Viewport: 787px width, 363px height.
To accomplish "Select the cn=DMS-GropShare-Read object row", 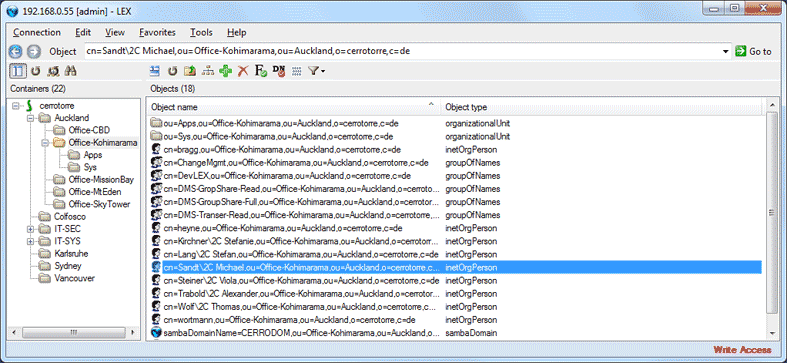I will coord(456,189).
